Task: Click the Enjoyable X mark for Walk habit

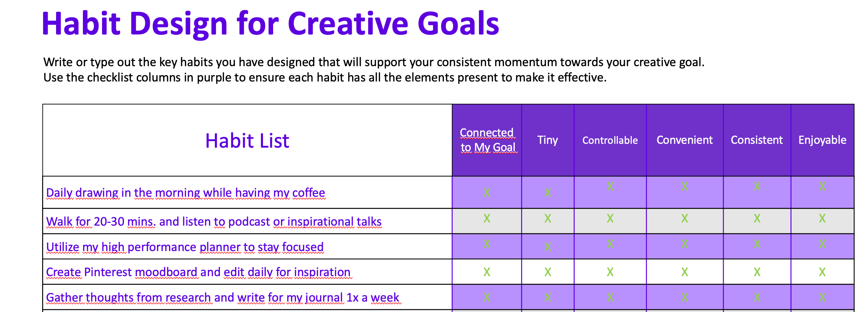Action: (x=822, y=218)
